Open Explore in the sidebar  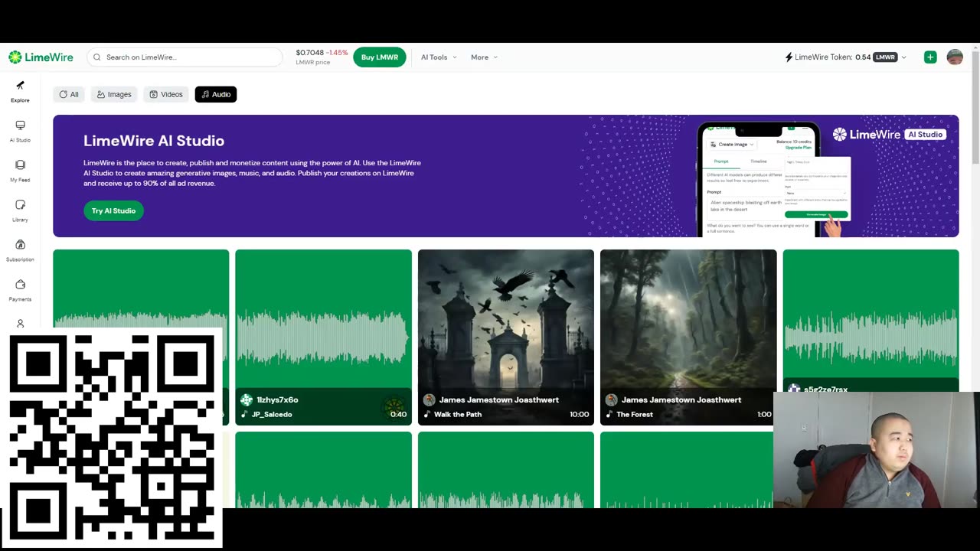point(20,91)
